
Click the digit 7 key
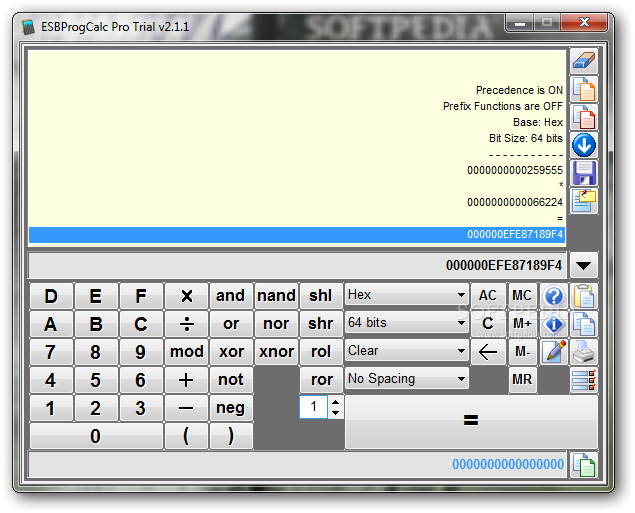tap(51, 351)
